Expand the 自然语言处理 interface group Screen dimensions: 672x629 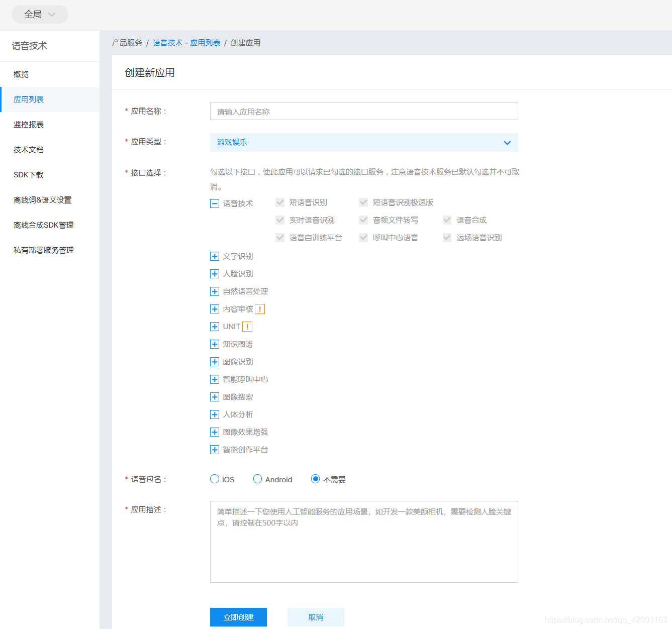coord(215,291)
